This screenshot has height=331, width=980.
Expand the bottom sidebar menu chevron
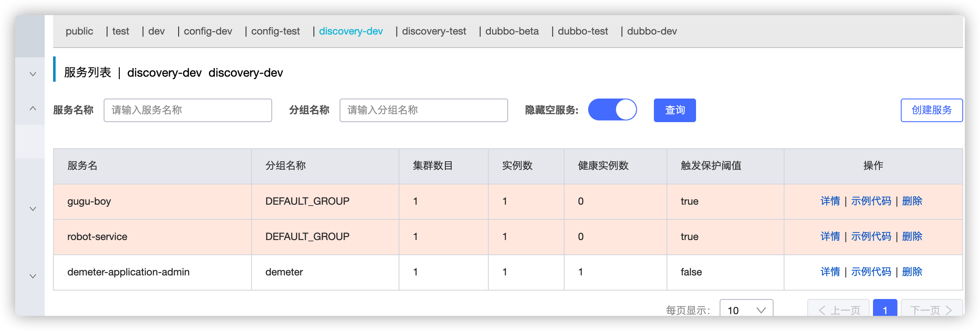click(33, 276)
